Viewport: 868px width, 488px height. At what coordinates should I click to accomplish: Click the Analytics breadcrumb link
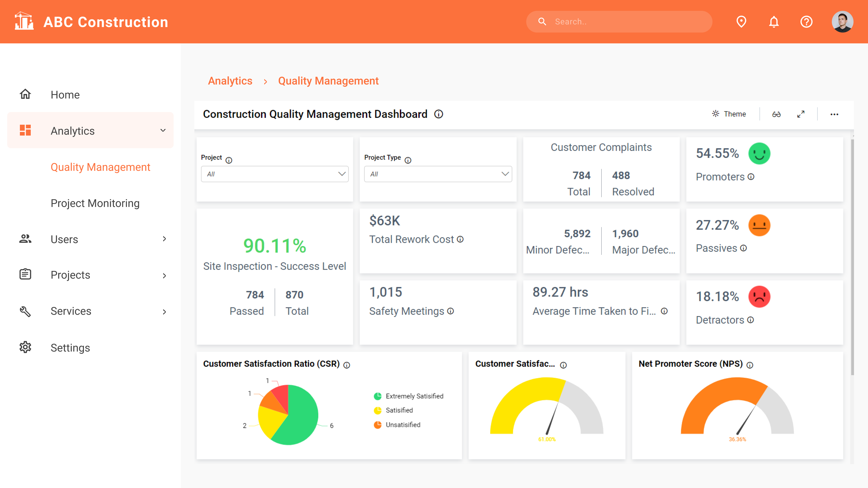click(230, 81)
